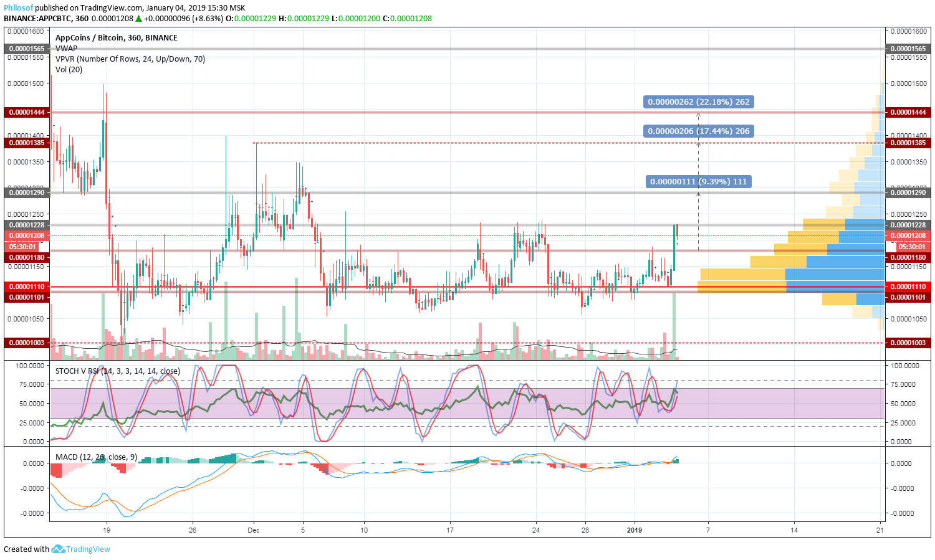Select the 0.00001003 label on right price scale
Viewport: 935px width, 560px height.
pyautogui.click(x=908, y=343)
